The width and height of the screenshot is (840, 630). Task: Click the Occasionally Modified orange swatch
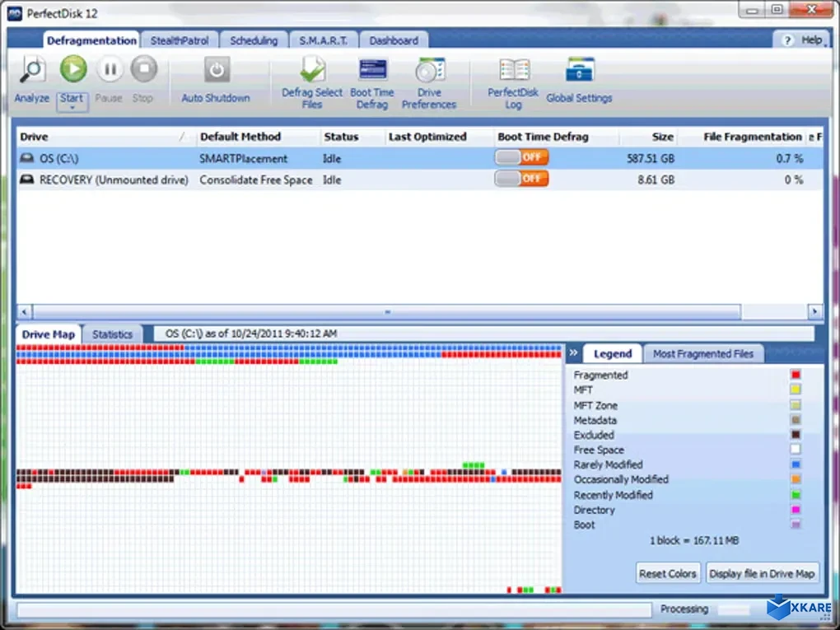click(796, 479)
